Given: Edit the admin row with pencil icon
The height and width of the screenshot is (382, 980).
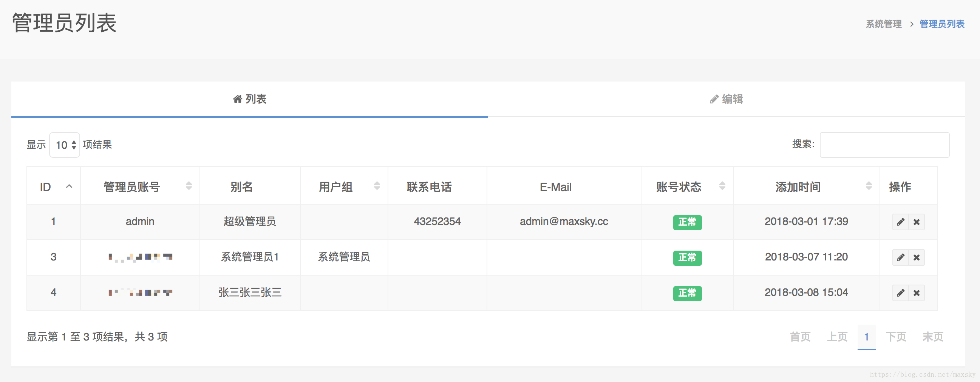Looking at the screenshot, I should tap(900, 222).
